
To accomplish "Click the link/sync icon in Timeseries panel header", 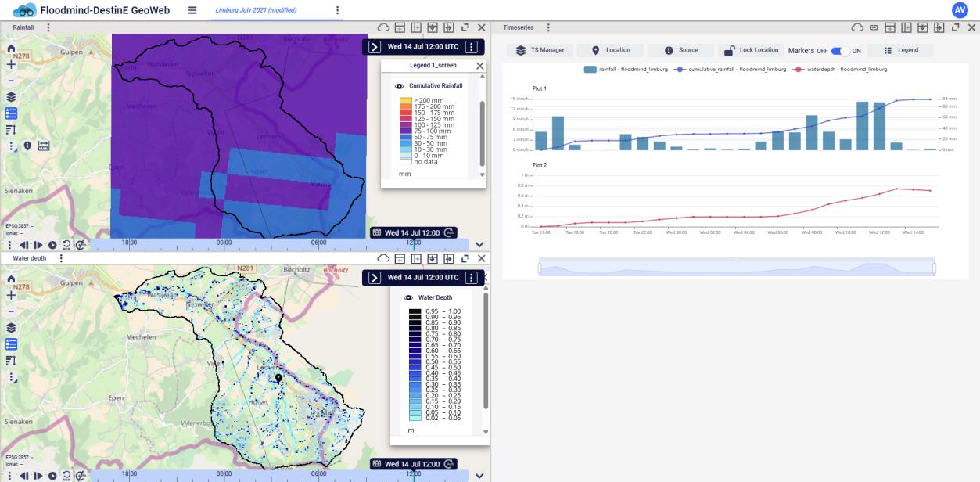I will [874, 27].
